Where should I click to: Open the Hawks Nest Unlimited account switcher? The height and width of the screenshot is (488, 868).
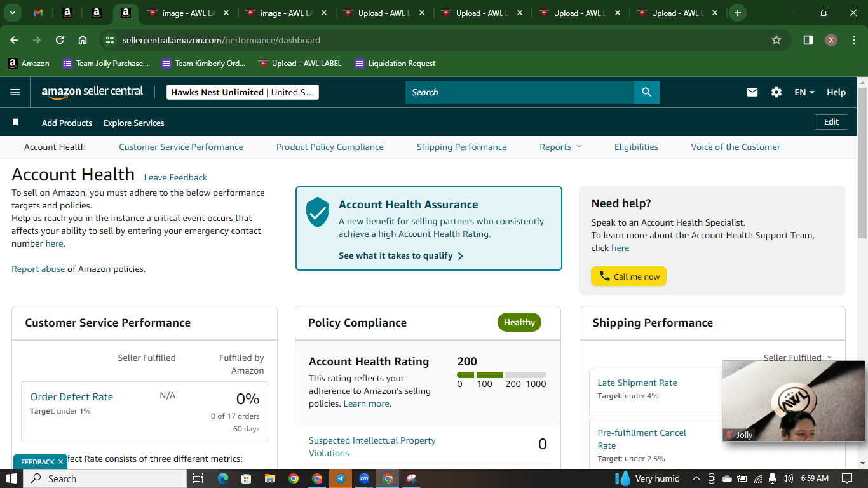(243, 92)
